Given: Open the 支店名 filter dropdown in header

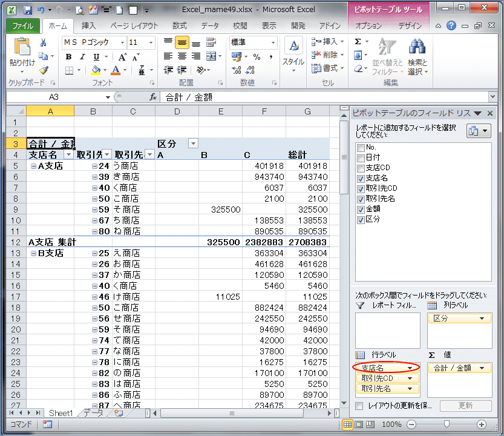Looking at the screenshot, I should pos(68,154).
